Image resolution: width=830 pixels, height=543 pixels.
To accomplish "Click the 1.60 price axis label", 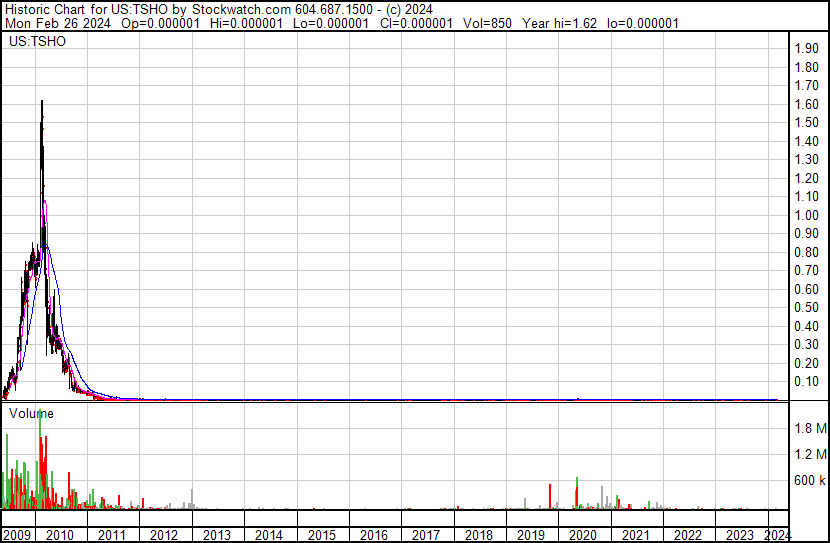I will (x=807, y=104).
